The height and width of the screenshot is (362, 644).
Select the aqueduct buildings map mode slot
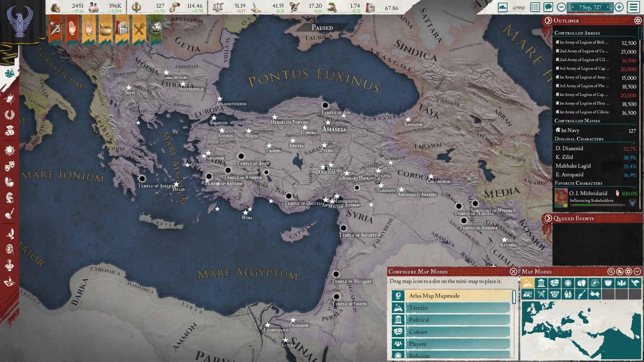(x=528, y=294)
